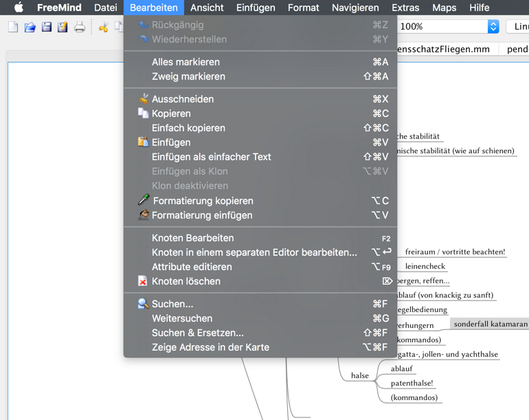Screen dimensions: 529x420
Task: Click the scissors cut icon in toolbar
Action: tap(103, 27)
